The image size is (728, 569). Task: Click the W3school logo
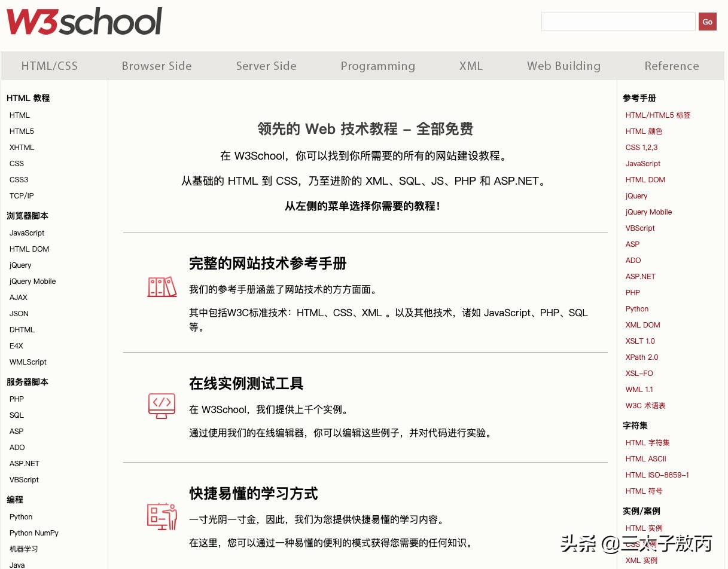[x=84, y=22]
